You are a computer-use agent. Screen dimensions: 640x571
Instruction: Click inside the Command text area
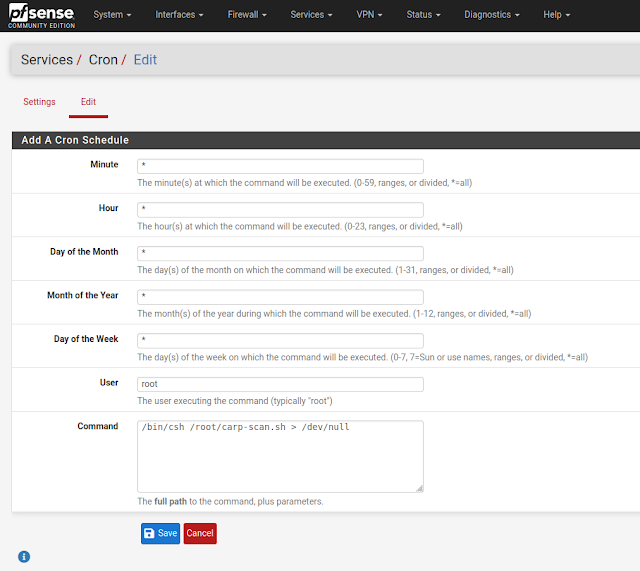pos(280,455)
